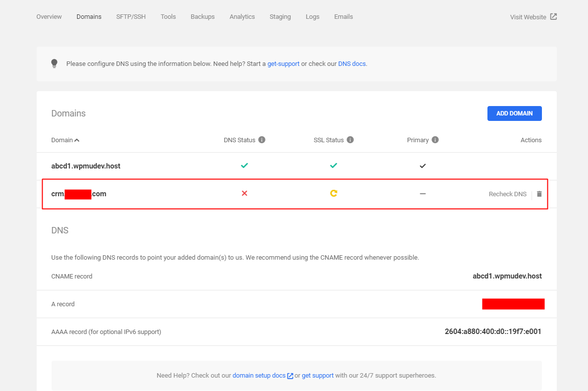Image resolution: width=588 pixels, height=391 pixels.
Task: Click the green DNS checkmark for abcd1.wpmudev.host
Action: click(x=245, y=166)
